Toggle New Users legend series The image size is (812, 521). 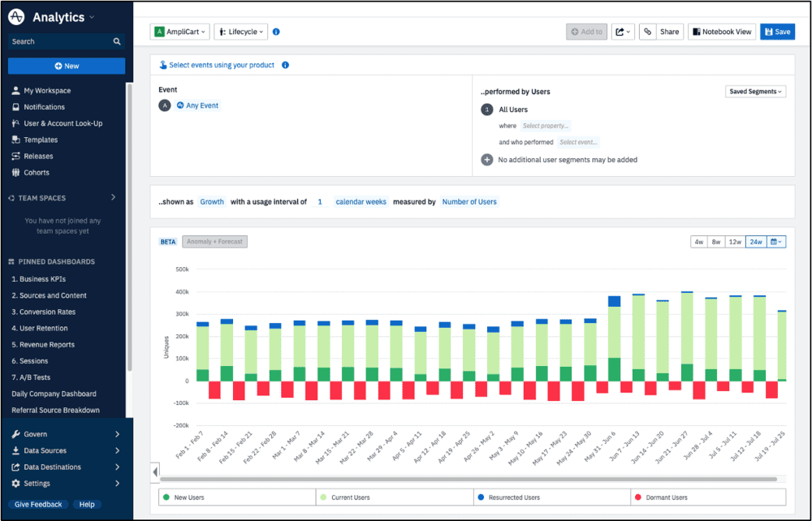(x=237, y=497)
